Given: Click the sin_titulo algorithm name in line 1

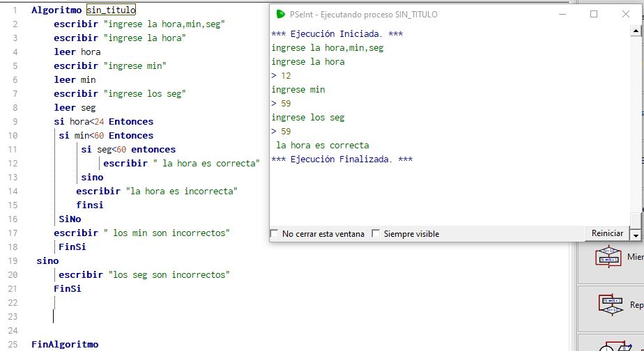Looking at the screenshot, I should [x=111, y=10].
